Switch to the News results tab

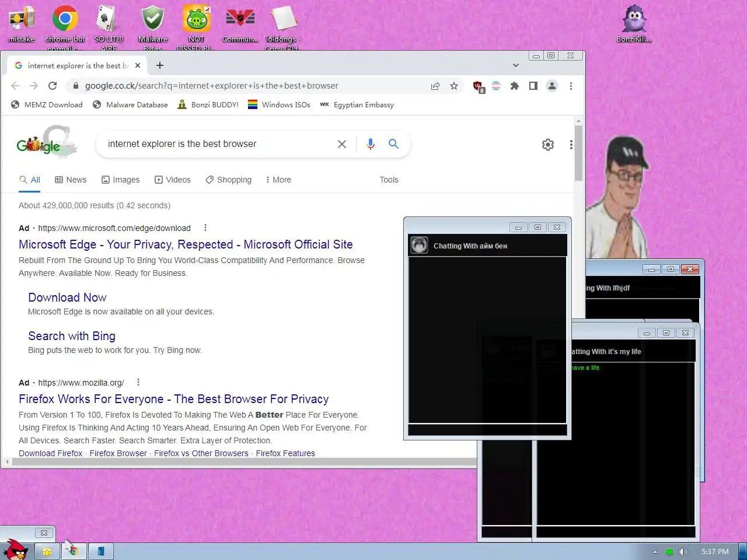71,180
